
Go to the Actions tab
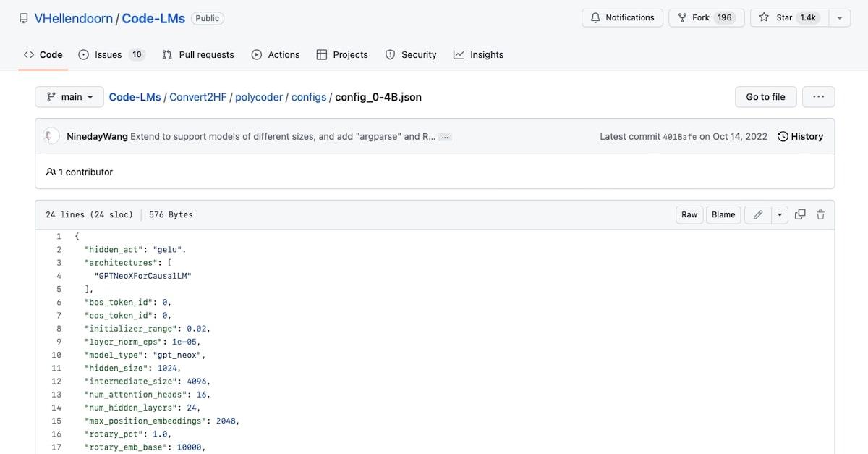point(276,54)
